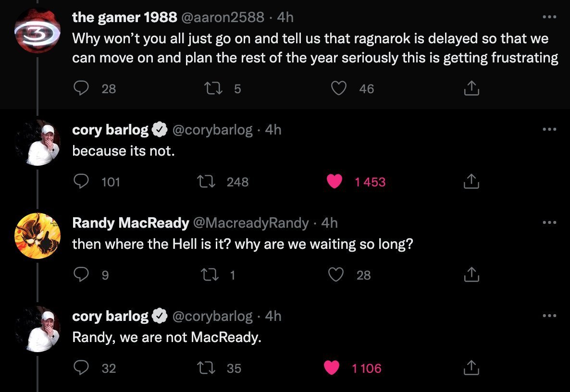This screenshot has width=570, height=392.
Task: Open @MacreadyRandy profile handle
Action: click(x=251, y=223)
